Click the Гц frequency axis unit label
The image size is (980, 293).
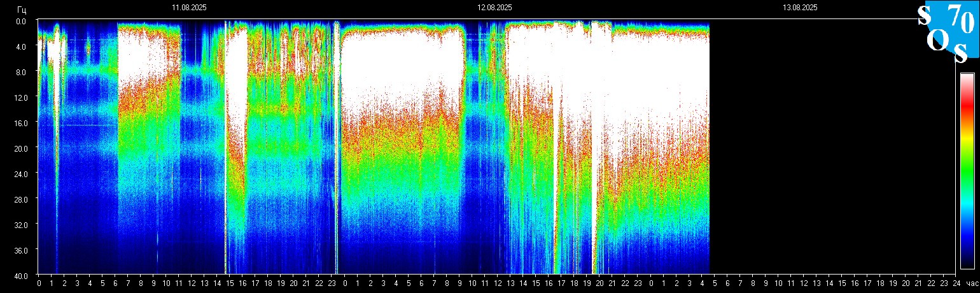[x=22, y=10]
